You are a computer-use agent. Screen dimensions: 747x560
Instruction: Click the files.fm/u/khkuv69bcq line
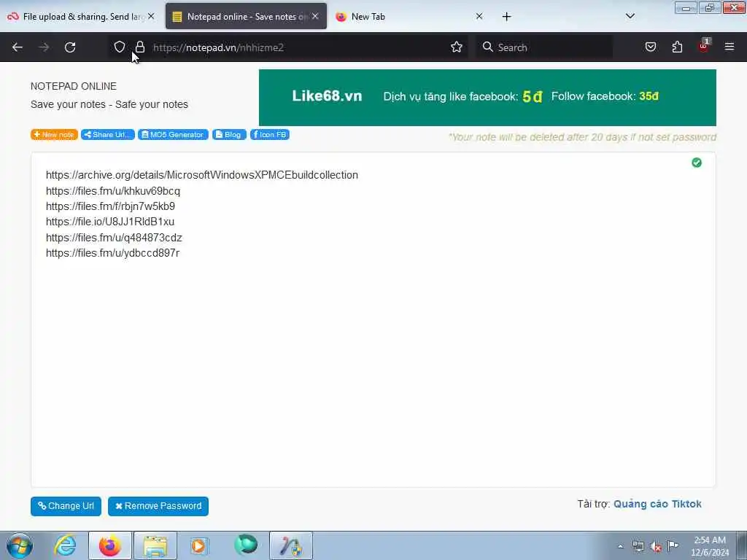click(113, 191)
